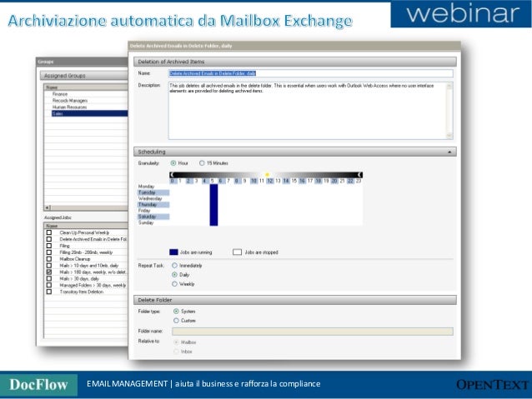Viewport: 532px width, 399px height.
Task: Check the Filing job checkbox
Action: pos(49,246)
